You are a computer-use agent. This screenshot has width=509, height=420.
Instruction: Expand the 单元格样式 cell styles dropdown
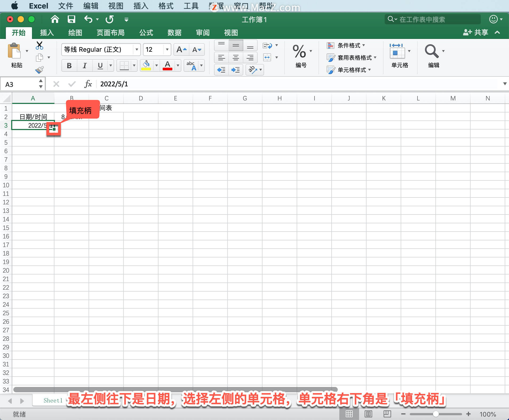pos(370,70)
